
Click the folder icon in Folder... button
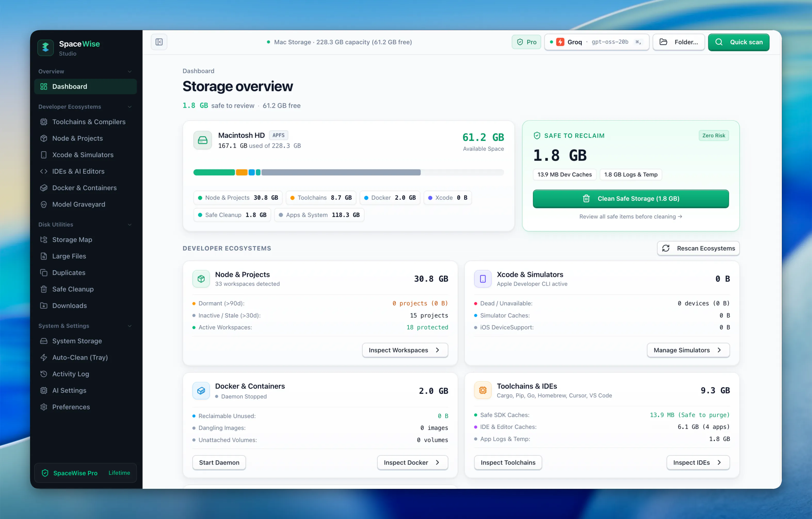pos(663,42)
